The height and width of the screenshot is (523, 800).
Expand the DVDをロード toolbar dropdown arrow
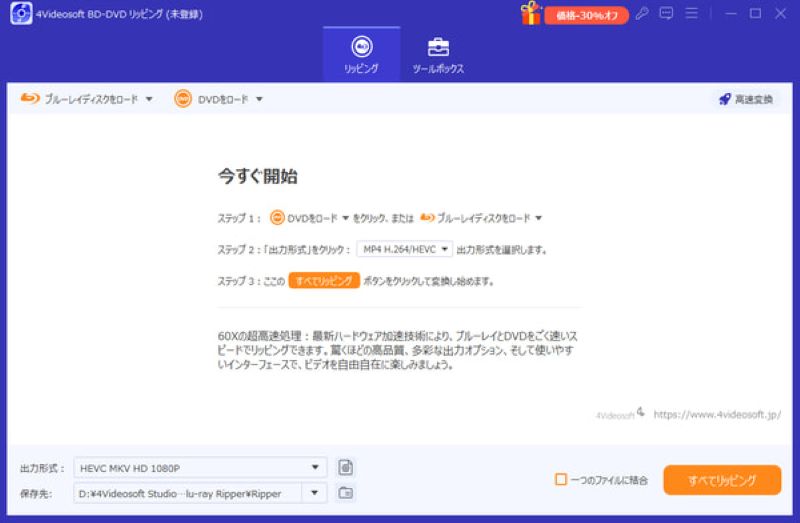259,99
